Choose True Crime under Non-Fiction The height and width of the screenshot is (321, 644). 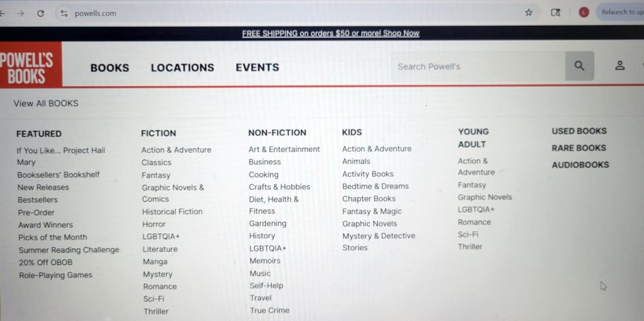(269, 310)
